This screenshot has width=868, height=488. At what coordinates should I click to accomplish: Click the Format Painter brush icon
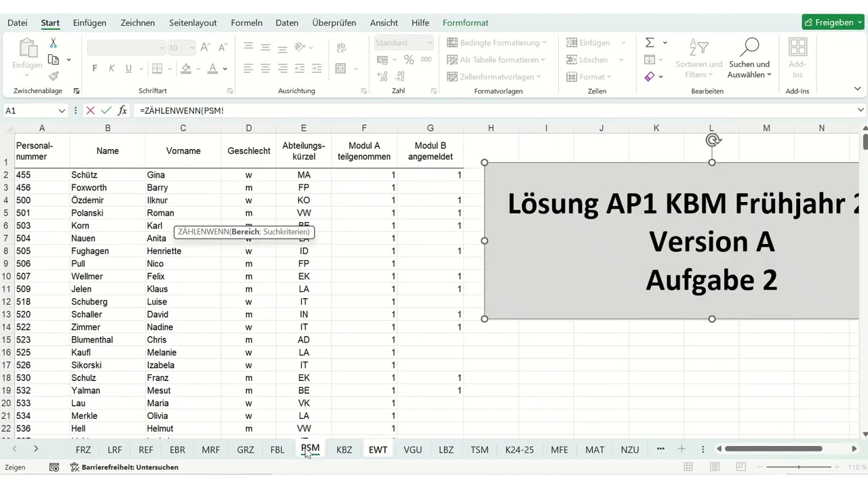(54, 76)
